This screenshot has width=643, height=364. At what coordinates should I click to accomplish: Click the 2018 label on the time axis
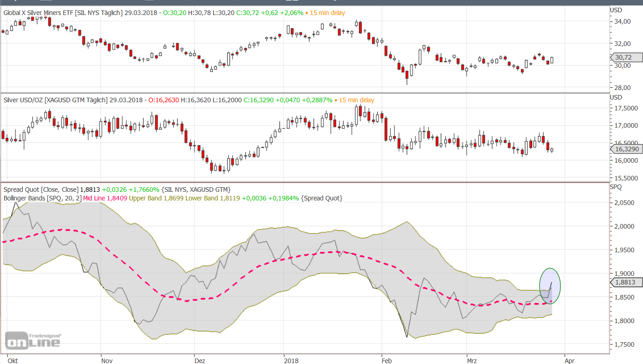(291, 360)
